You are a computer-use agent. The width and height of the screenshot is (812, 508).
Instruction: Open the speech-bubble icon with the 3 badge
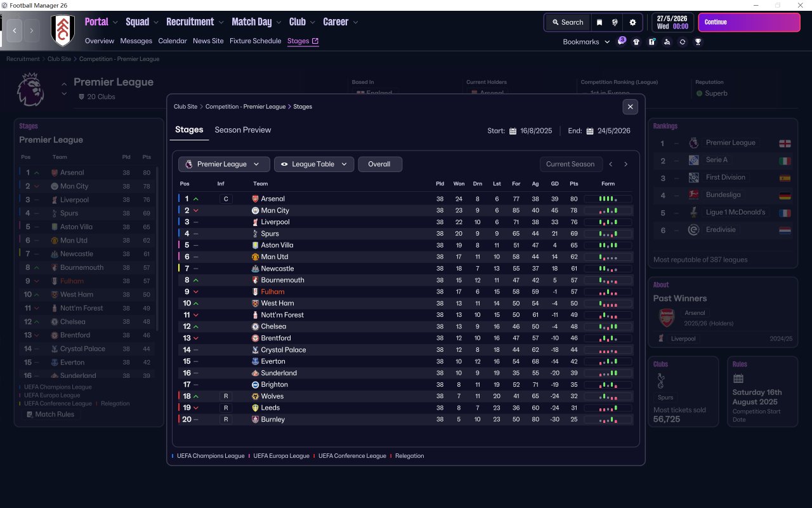[621, 42]
